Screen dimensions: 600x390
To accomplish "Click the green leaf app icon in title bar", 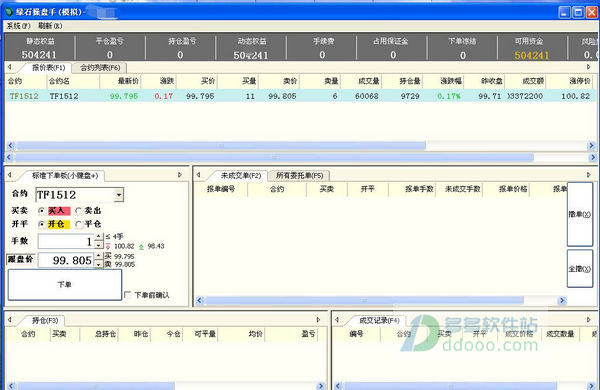I will point(8,12).
